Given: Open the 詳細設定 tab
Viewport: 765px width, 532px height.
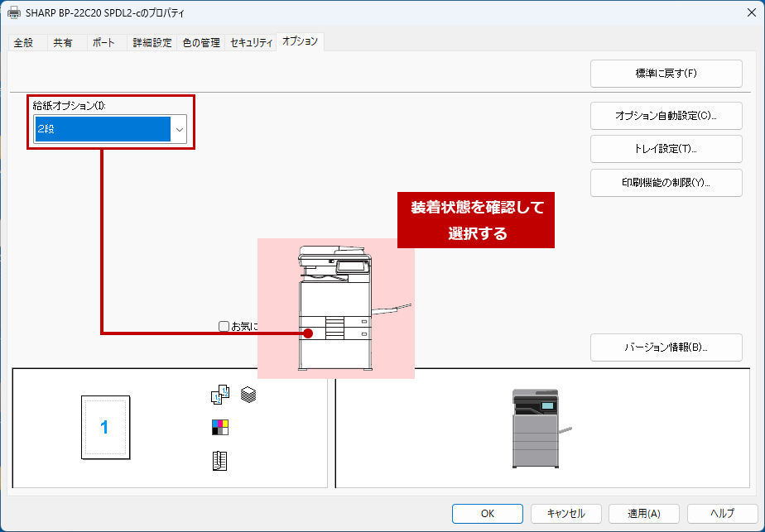Looking at the screenshot, I should [x=152, y=43].
